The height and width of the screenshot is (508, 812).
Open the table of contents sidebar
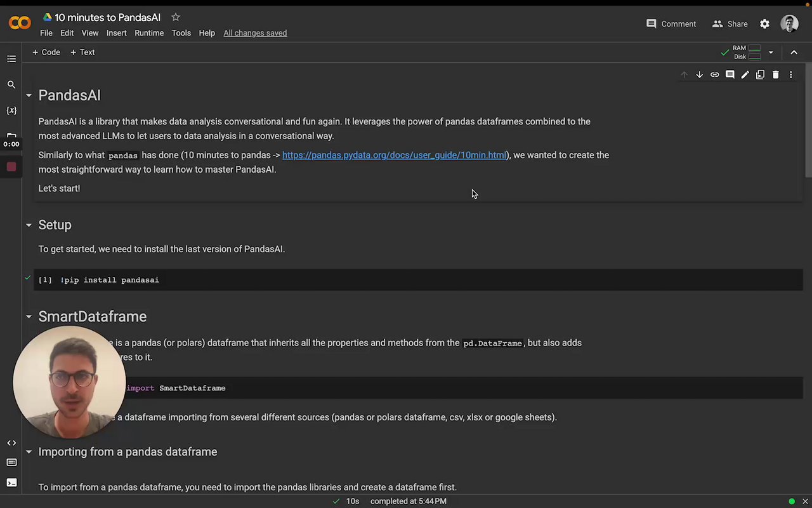pyautogui.click(x=11, y=59)
